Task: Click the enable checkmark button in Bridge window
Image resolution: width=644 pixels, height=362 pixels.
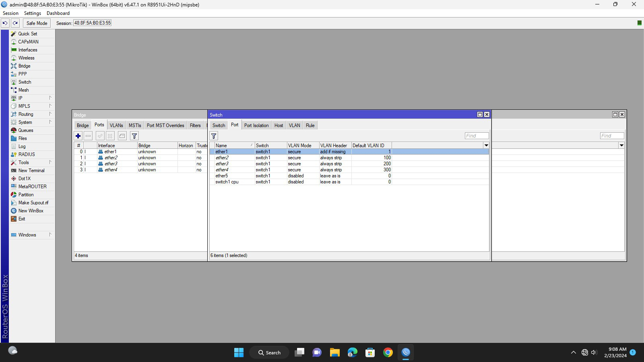Action: click(100, 136)
